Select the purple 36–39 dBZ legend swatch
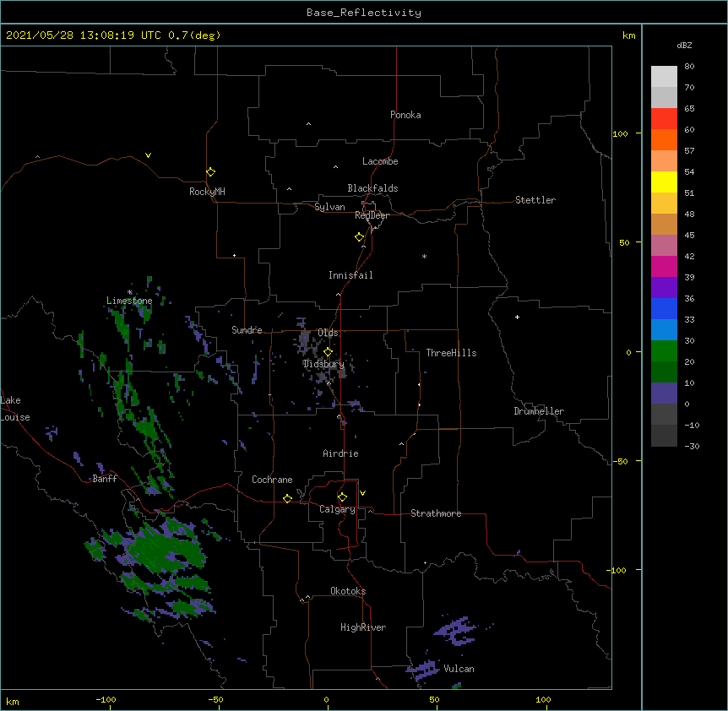 (664, 288)
